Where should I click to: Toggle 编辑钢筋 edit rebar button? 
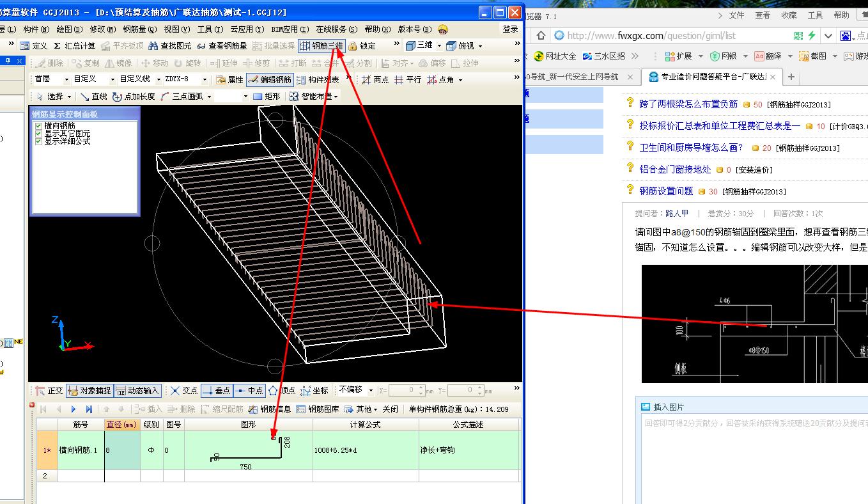269,80
